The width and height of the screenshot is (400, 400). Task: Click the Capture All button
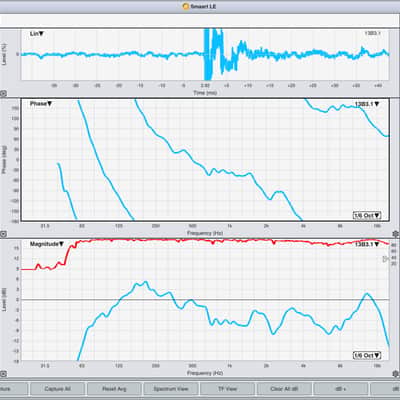tap(57, 389)
